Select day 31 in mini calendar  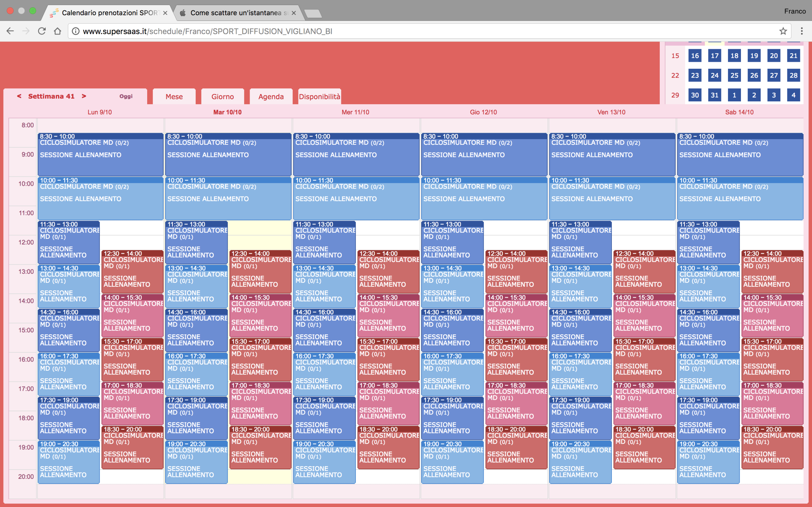click(x=714, y=95)
